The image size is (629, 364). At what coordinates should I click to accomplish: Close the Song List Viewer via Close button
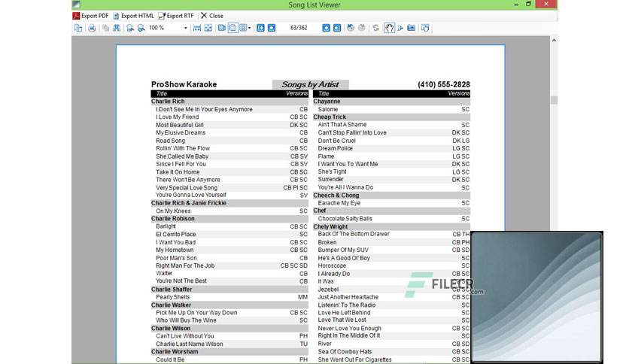pyautogui.click(x=212, y=16)
